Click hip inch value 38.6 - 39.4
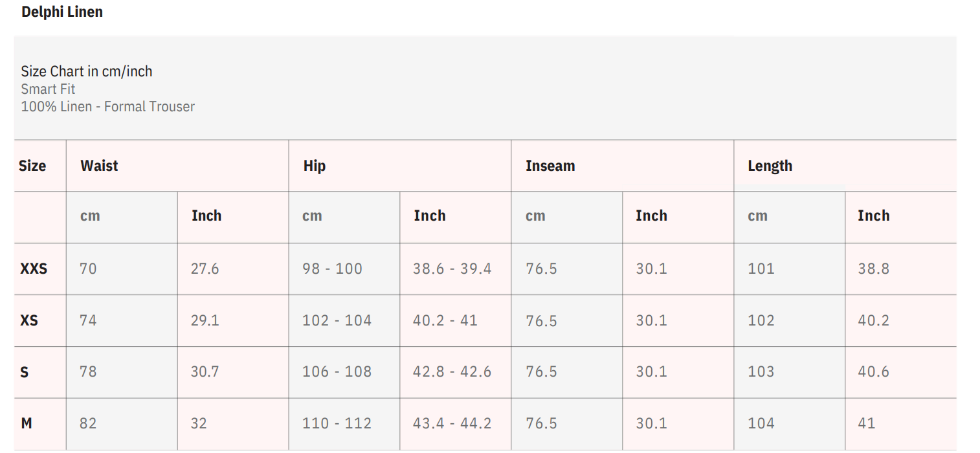980x453 pixels. pyautogui.click(x=452, y=269)
